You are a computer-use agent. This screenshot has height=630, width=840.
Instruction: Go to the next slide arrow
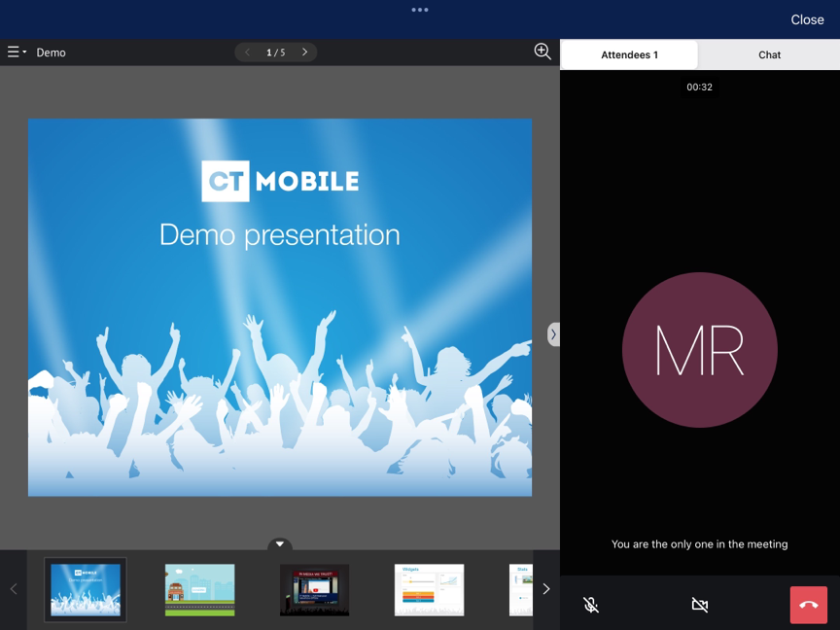click(304, 52)
